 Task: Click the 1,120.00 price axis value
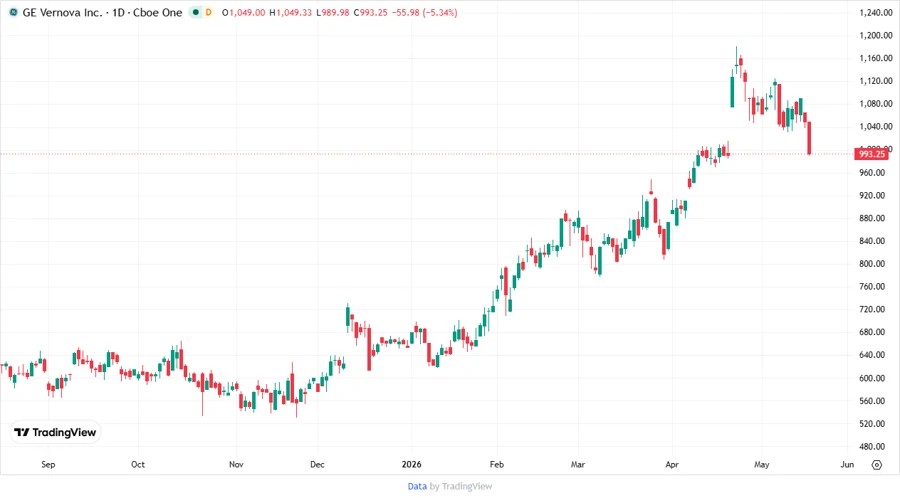876,81
